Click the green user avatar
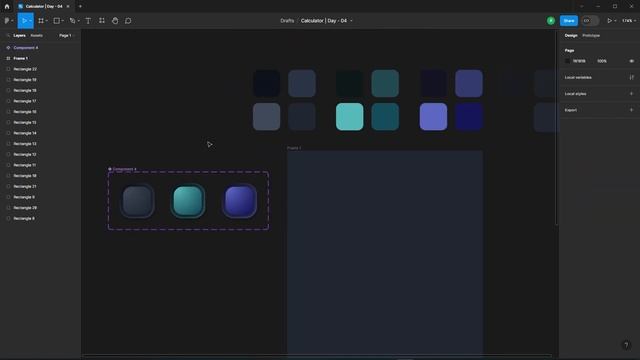The width and height of the screenshot is (640, 360). (551, 20)
